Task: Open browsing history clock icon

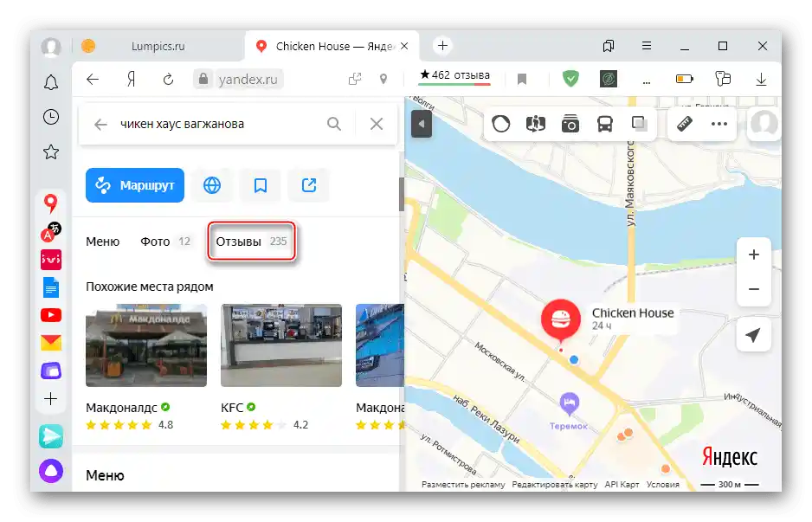Action: pyautogui.click(x=51, y=117)
